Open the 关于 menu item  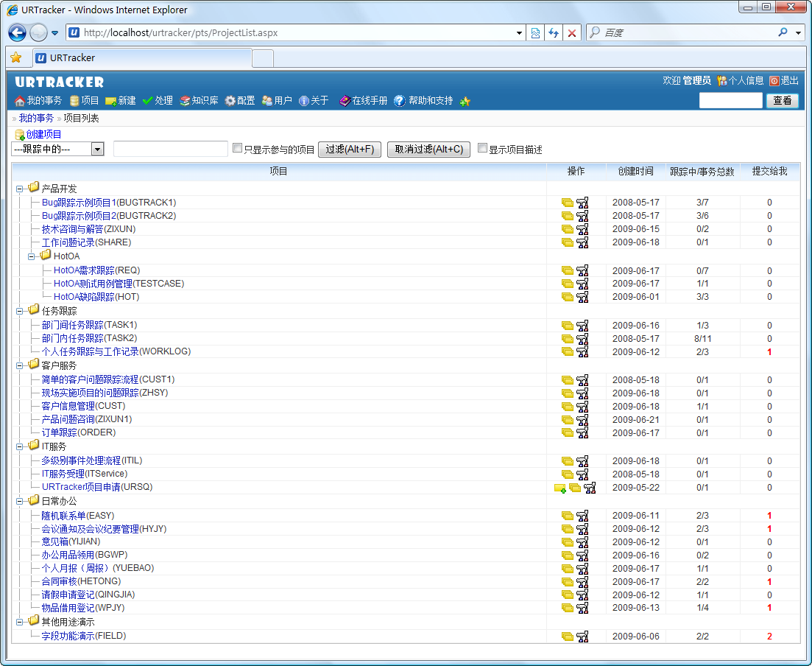point(314,100)
